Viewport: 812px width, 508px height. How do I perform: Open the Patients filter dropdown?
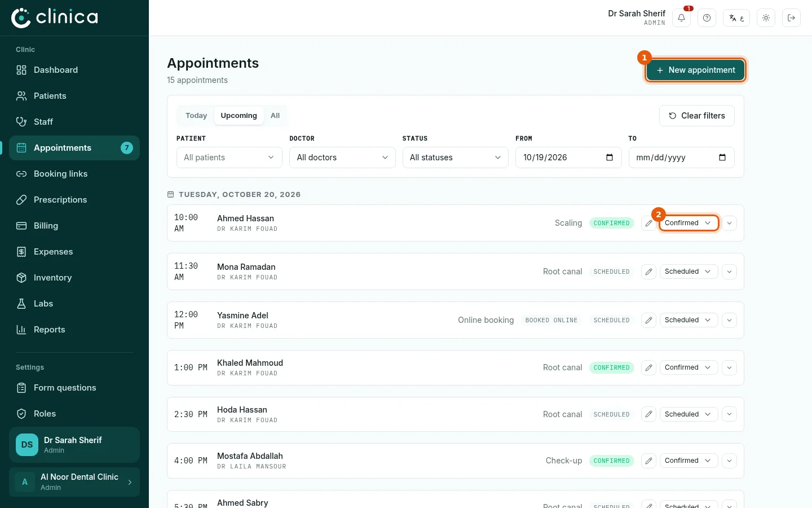point(230,157)
